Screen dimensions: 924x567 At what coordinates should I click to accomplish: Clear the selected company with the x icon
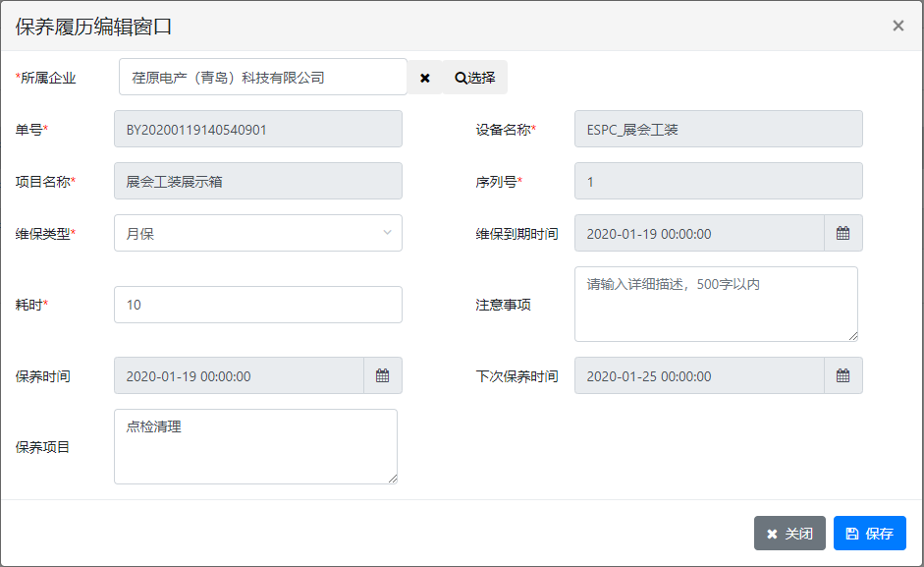[425, 78]
